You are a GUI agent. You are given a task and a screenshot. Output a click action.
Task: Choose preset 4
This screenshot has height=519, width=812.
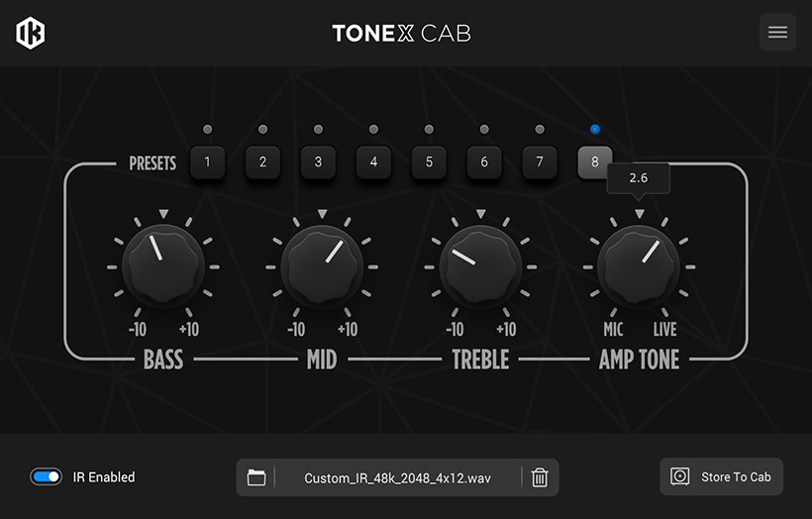[x=373, y=161]
